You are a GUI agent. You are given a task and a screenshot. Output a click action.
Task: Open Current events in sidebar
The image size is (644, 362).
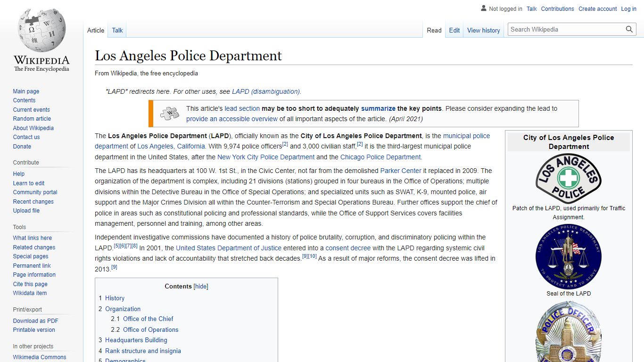31,110
